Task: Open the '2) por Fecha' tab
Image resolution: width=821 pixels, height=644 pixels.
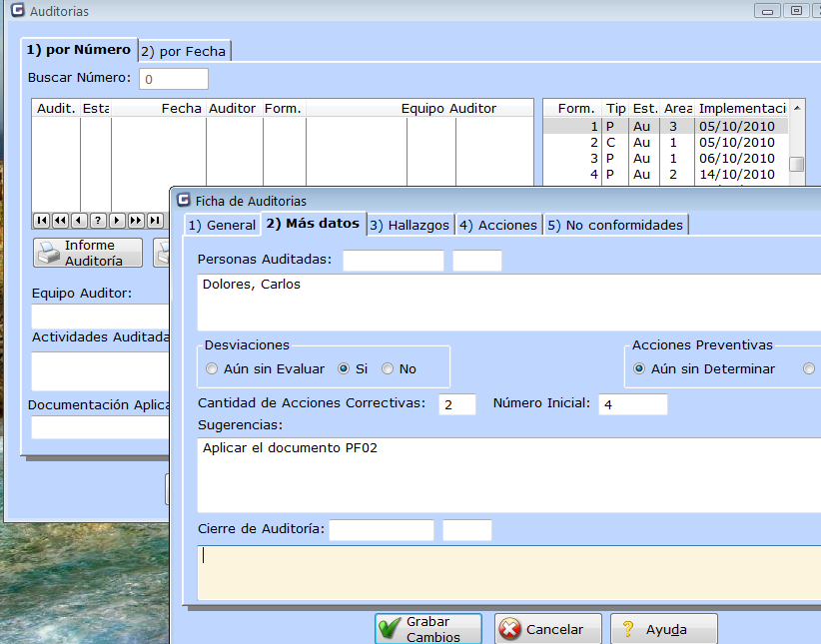Action: (x=184, y=51)
